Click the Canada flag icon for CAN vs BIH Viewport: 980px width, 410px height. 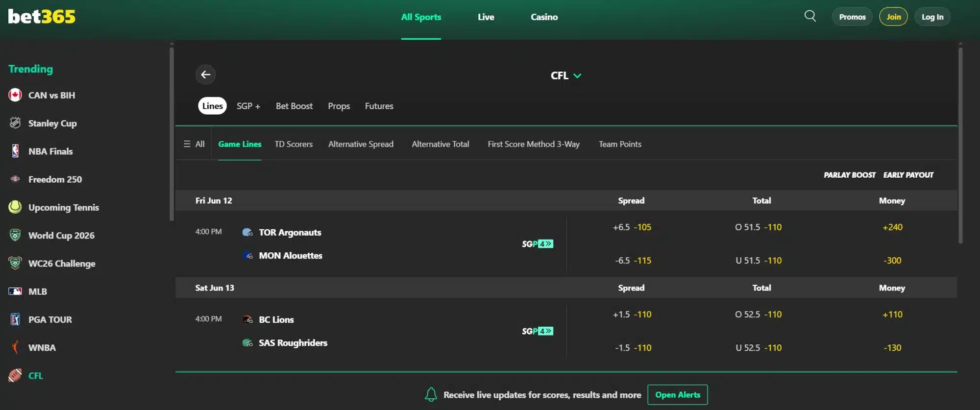15,95
